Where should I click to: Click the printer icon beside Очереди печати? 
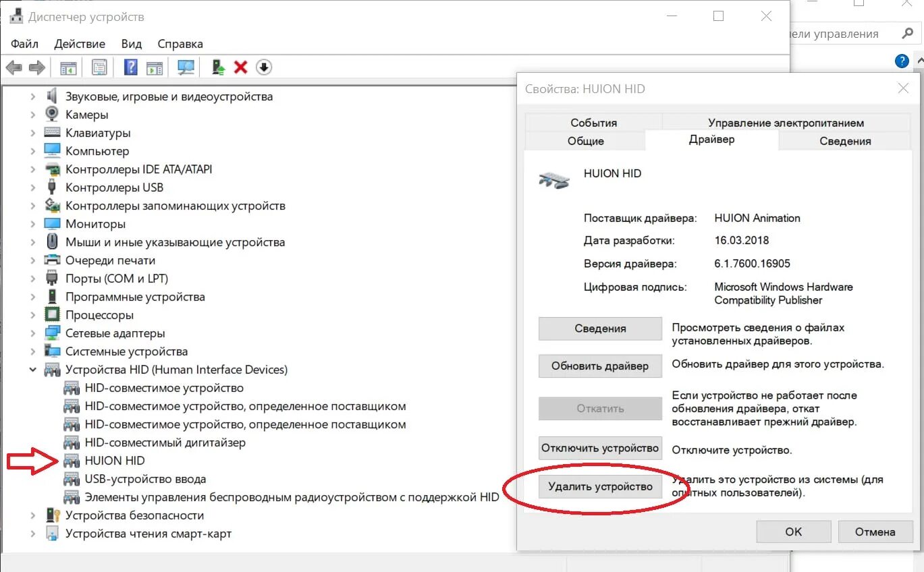[x=52, y=260]
